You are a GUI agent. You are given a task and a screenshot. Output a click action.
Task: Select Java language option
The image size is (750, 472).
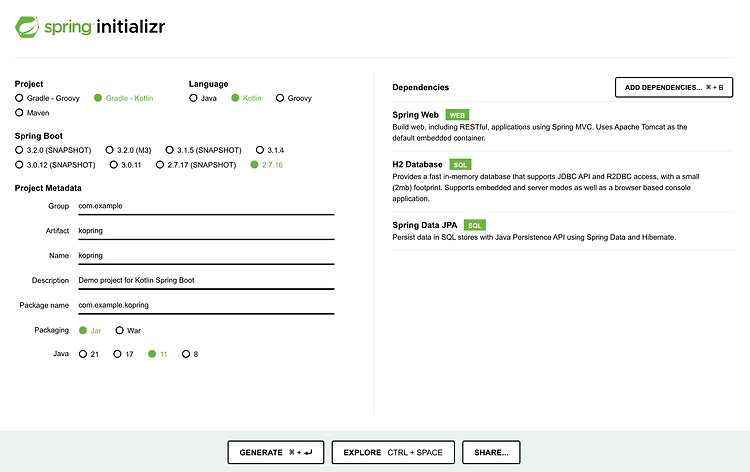[x=203, y=98]
